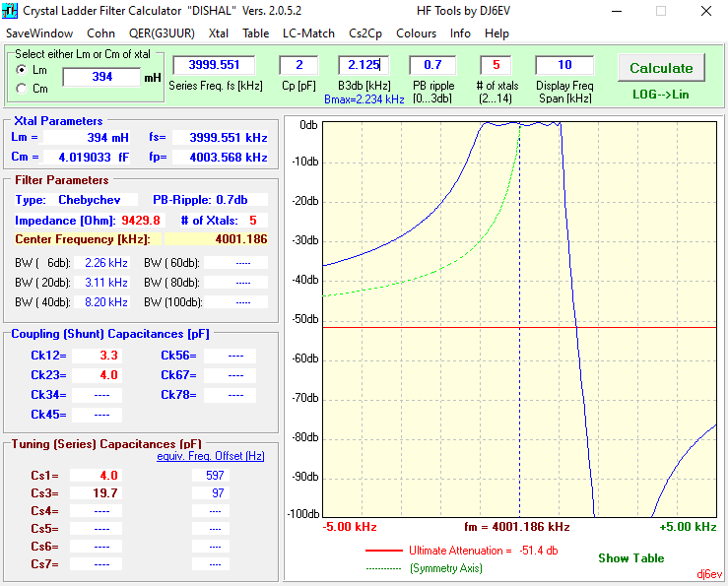
Task: Select the Lm radio button
Action: (x=22, y=70)
